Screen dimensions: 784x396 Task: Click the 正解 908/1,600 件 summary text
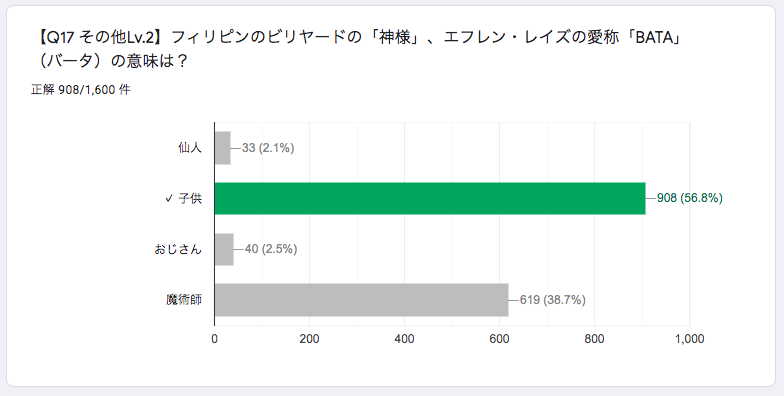coord(80,90)
